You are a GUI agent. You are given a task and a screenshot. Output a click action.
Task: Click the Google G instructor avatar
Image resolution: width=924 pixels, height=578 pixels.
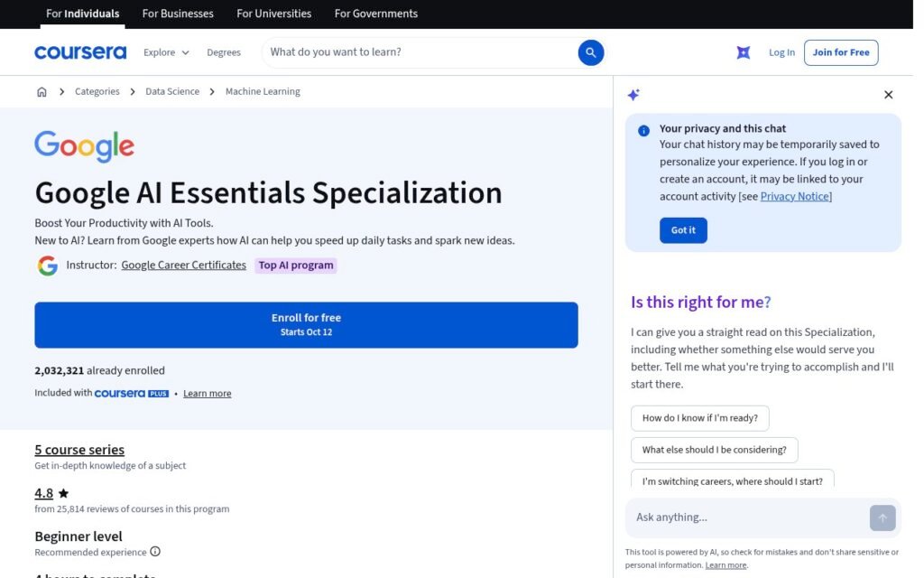coord(48,266)
